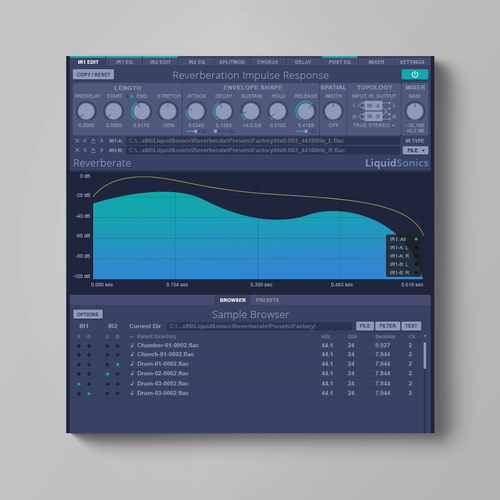Image resolution: width=500 pixels, height=500 pixels.
Task: Eject the IR1-B file
Action: point(93,150)
